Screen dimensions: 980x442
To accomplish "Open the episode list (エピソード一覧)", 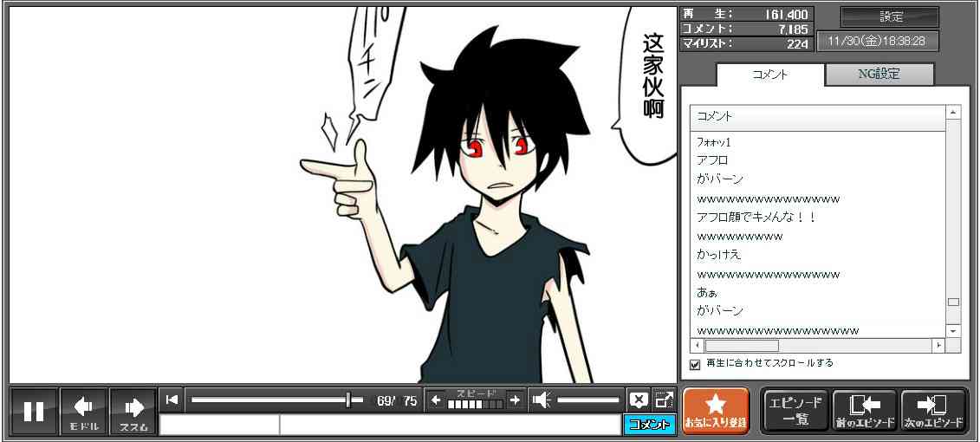I will click(795, 411).
